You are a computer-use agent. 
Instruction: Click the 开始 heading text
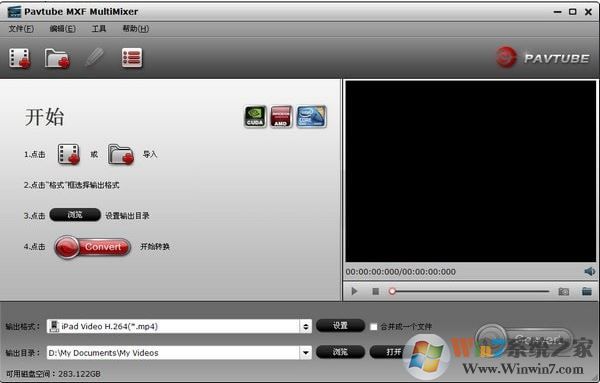tap(44, 117)
